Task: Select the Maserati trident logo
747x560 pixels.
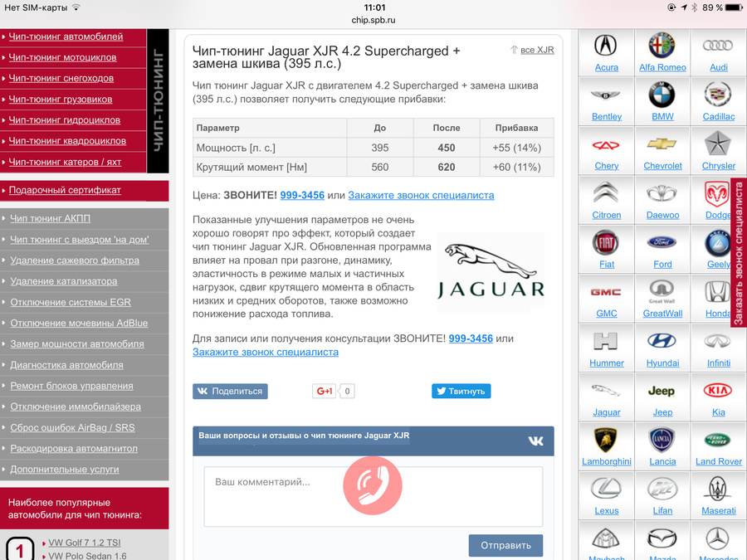Action: (x=718, y=489)
